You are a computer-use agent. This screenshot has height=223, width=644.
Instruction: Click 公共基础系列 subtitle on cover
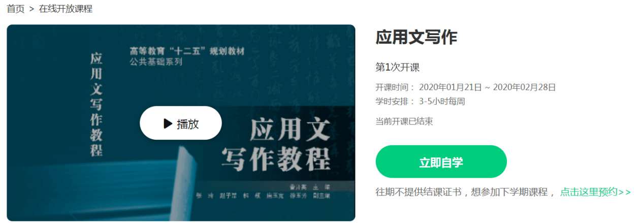[155, 62]
